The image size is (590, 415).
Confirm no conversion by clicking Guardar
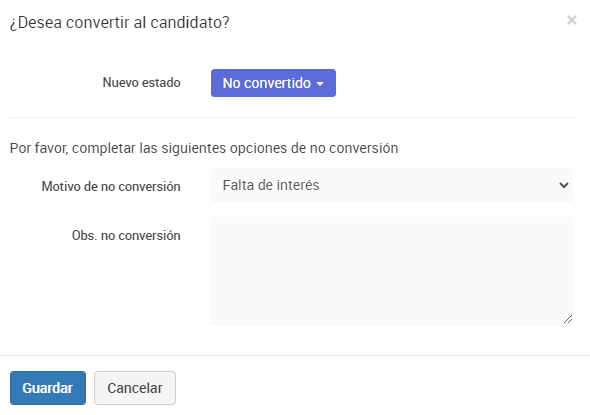click(x=48, y=388)
